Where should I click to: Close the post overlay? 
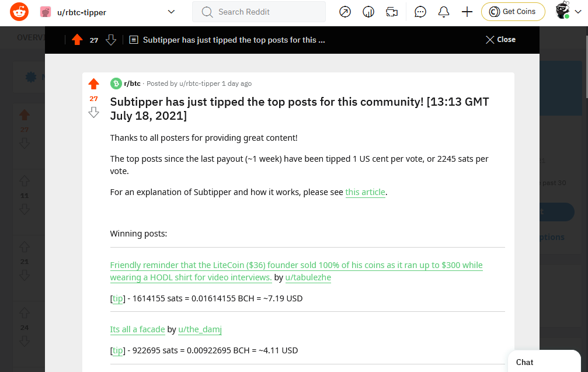pyautogui.click(x=500, y=39)
